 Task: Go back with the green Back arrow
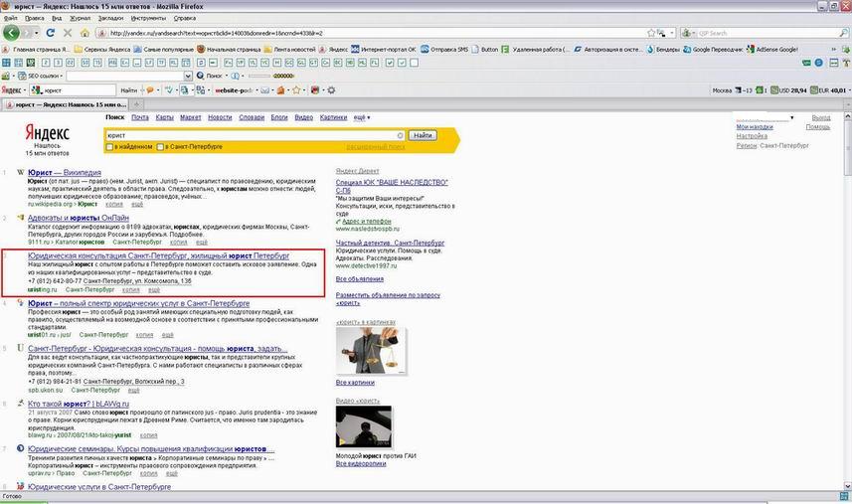tap(11, 33)
